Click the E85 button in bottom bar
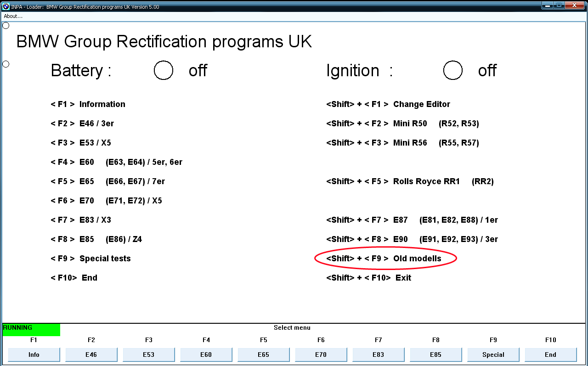This screenshot has height=366, width=588. point(436,355)
